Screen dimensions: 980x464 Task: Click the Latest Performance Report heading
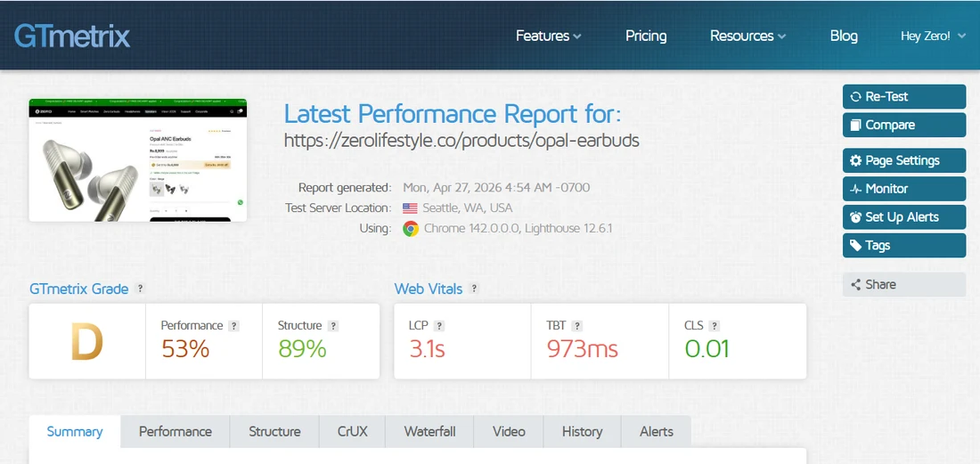click(453, 114)
